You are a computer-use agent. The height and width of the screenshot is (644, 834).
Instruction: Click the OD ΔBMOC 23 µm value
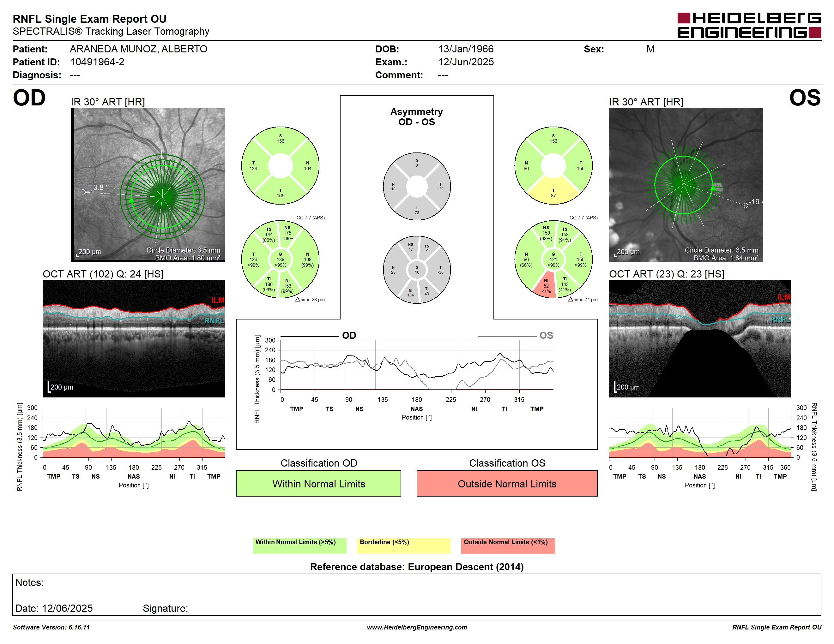tap(310, 300)
